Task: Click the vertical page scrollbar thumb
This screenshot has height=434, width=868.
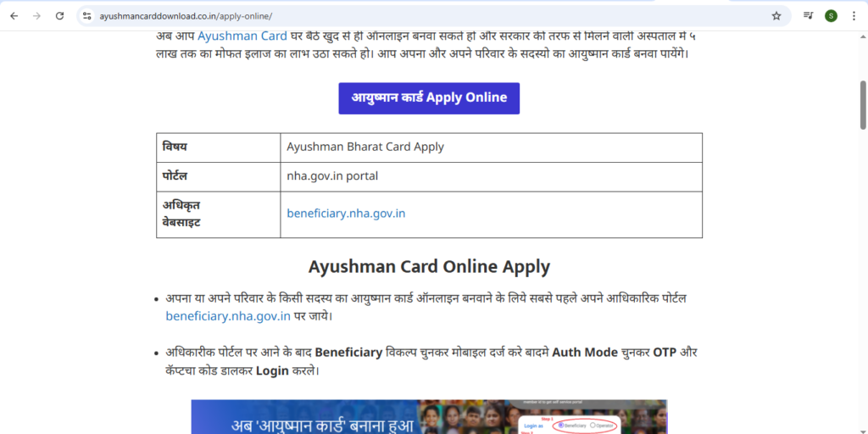Action: point(863,105)
